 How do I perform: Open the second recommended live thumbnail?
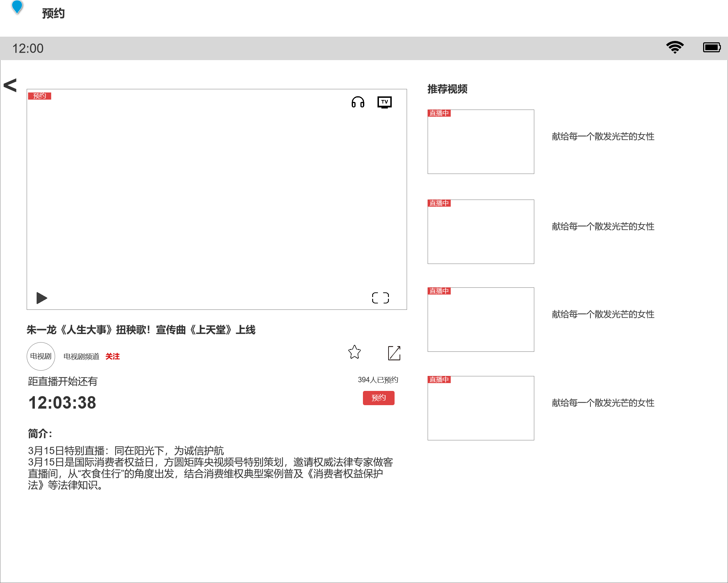pos(481,232)
